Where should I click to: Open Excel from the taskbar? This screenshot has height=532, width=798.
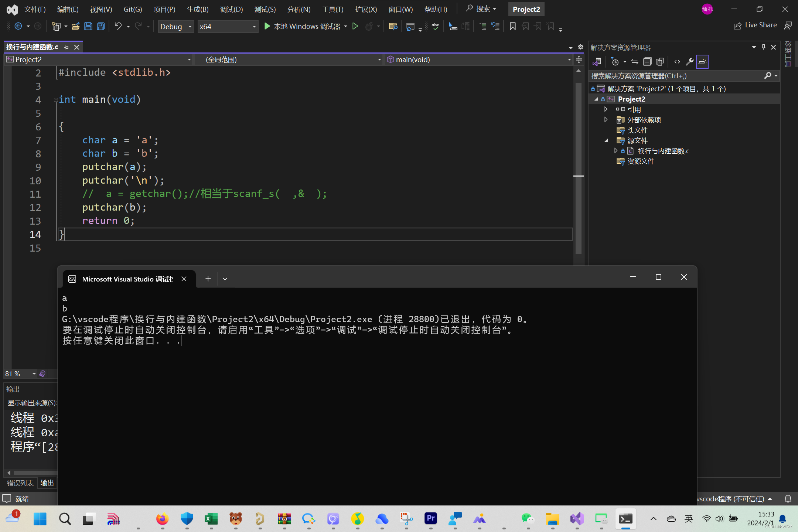pos(211,519)
